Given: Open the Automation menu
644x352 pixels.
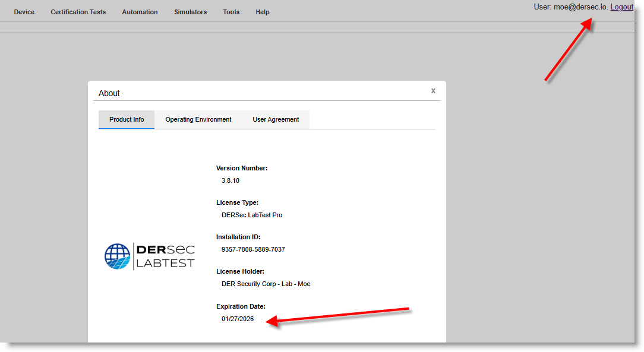Looking at the screenshot, I should point(140,12).
